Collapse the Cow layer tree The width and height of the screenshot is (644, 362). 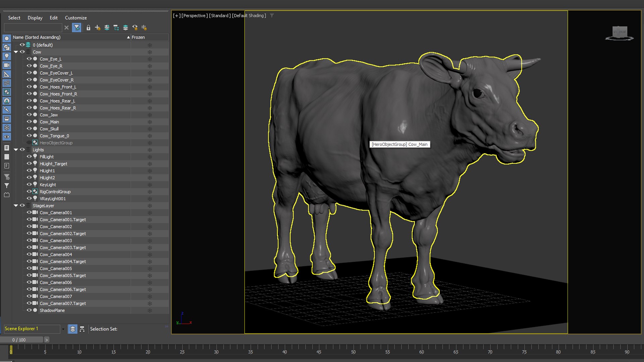tap(16, 52)
